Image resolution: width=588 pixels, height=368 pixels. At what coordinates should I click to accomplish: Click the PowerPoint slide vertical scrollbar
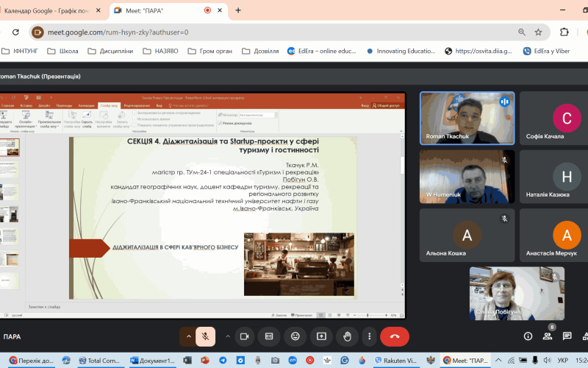tap(402, 210)
